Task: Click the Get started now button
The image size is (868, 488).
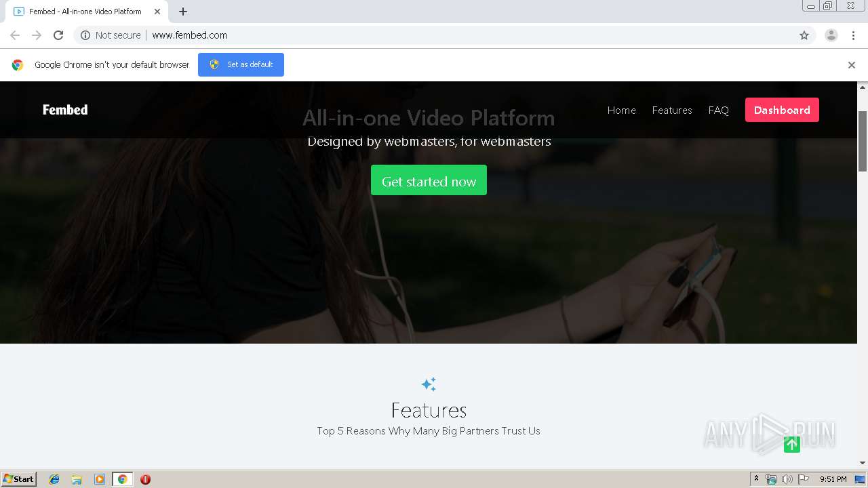Action: click(x=429, y=180)
